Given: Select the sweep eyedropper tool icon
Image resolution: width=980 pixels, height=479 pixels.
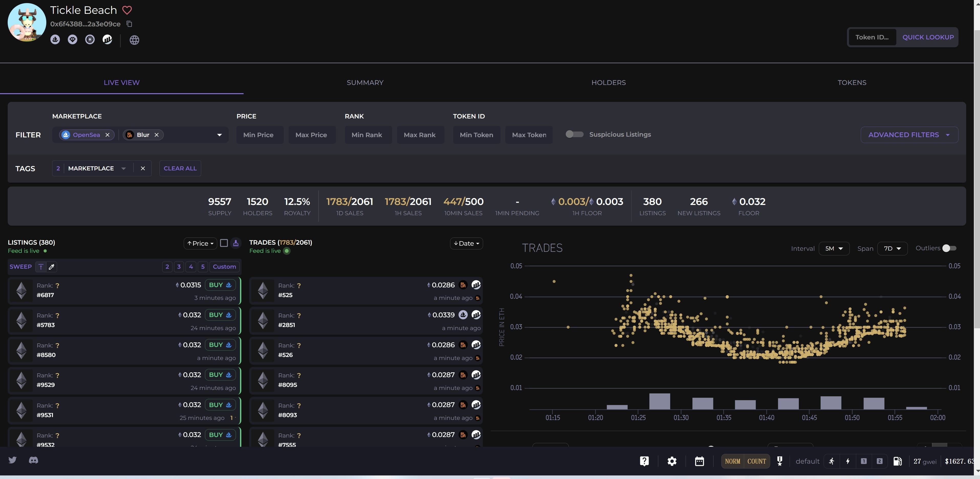Looking at the screenshot, I should tap(52, 267).
